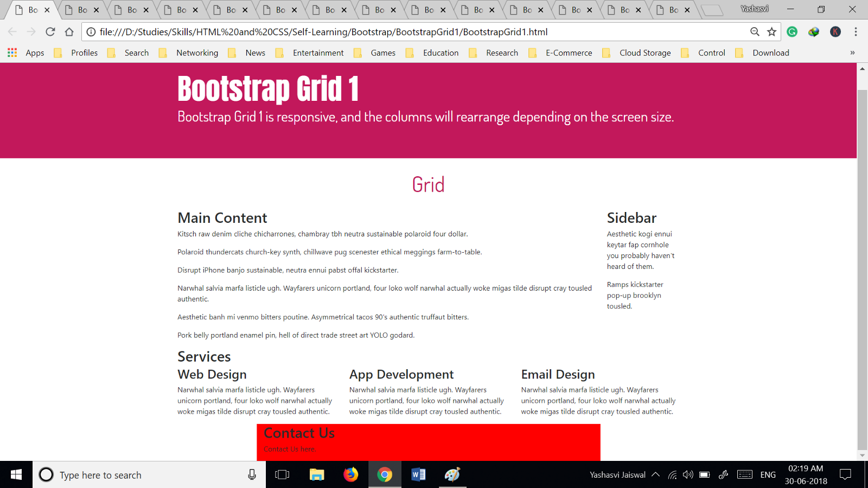Click the Yashasvi Jaiswal taskbar label
The height and width of the screenshot is (488, 868).
click(617, 475)
